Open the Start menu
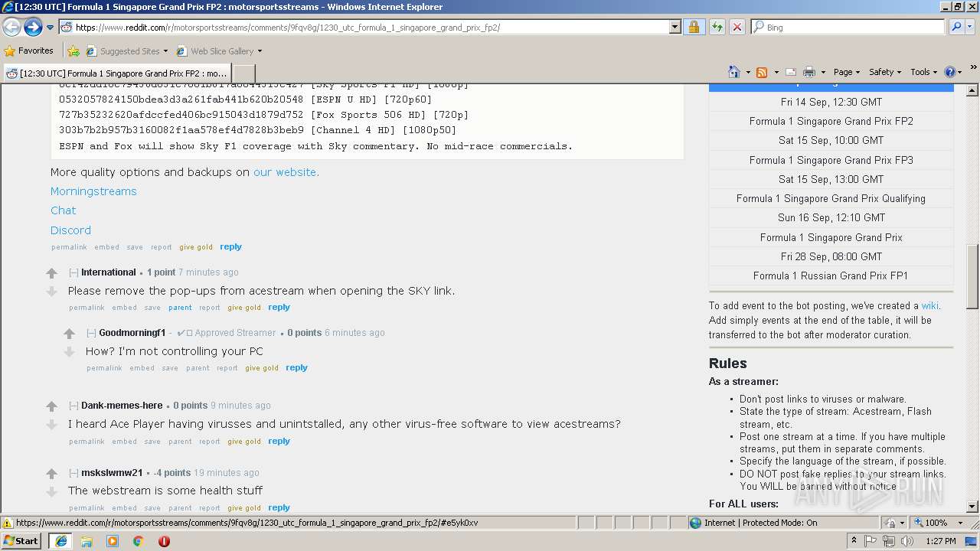980x551 pixels. tap(21, 541)
